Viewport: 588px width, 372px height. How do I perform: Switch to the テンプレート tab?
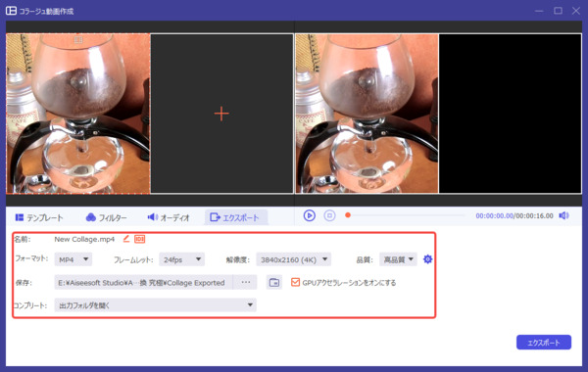tap(39, 217)
